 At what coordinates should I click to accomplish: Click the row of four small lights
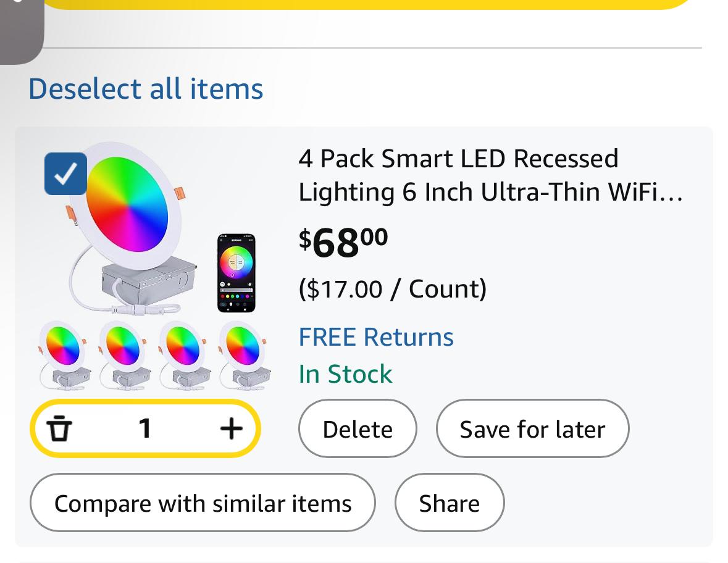pos(154,355)
